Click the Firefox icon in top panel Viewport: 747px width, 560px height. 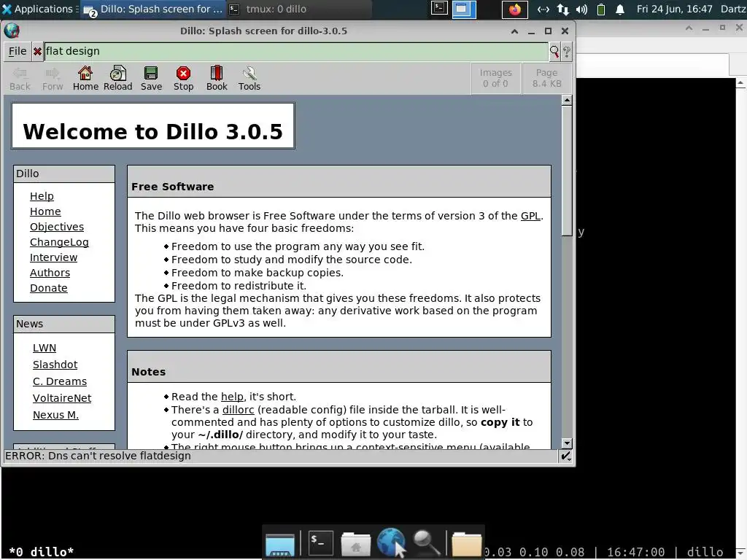514,9
